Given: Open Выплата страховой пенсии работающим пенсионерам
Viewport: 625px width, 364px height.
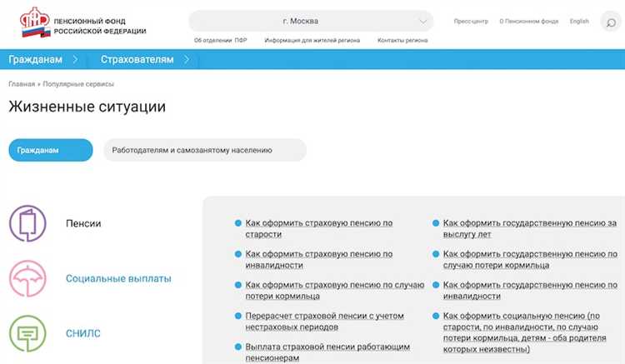Looking at the screenshot, I should (x=327, y=352).
